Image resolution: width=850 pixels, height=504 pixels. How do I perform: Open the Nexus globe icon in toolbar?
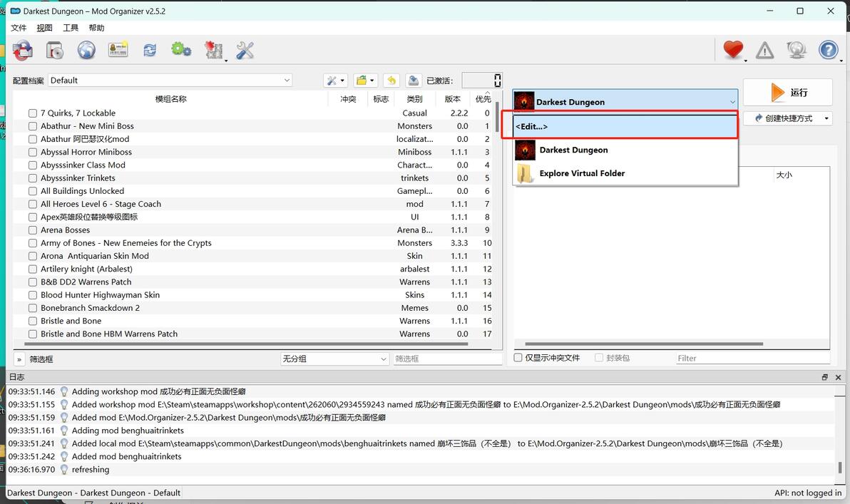coord(86,51)
